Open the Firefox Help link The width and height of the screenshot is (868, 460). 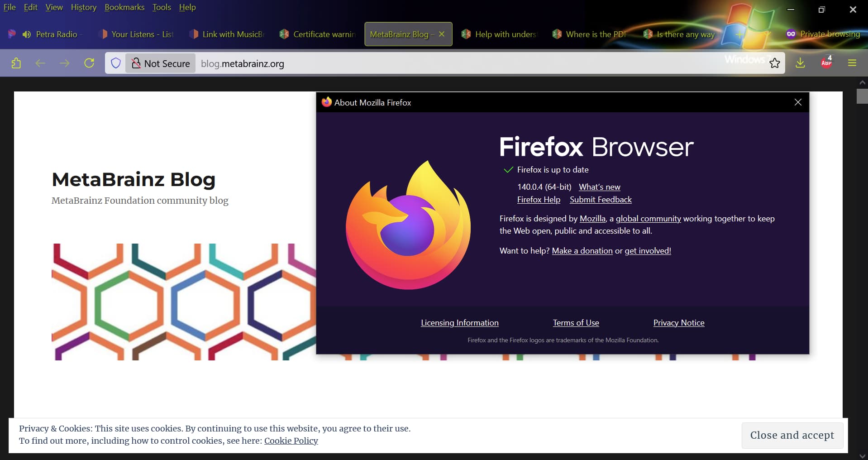539,200
